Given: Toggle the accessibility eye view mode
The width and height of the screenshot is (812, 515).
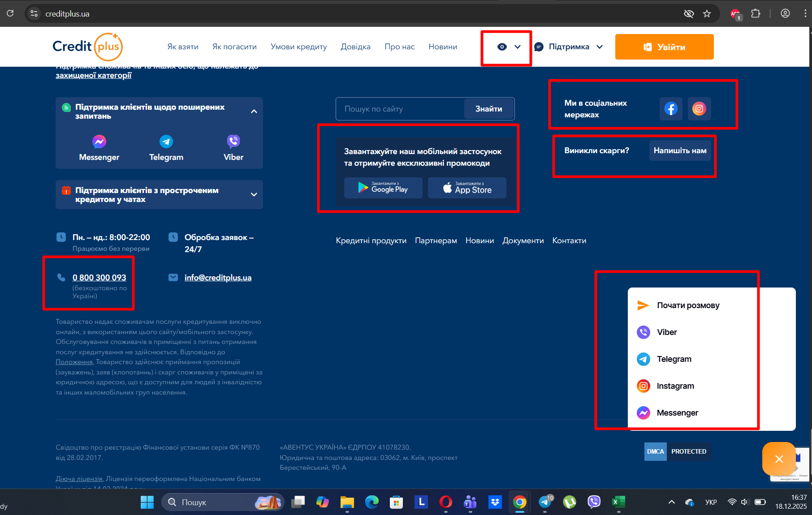Looking at the screenshot, I should click(502, 47).
